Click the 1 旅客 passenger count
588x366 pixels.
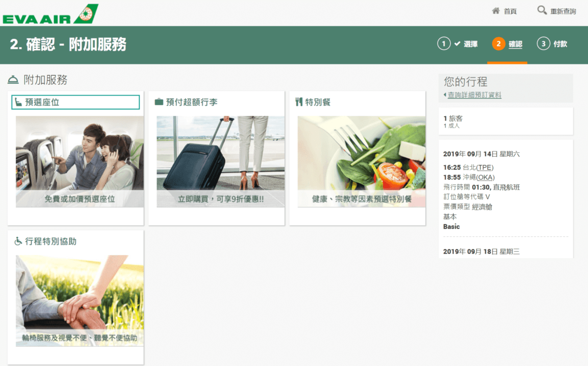453,118
